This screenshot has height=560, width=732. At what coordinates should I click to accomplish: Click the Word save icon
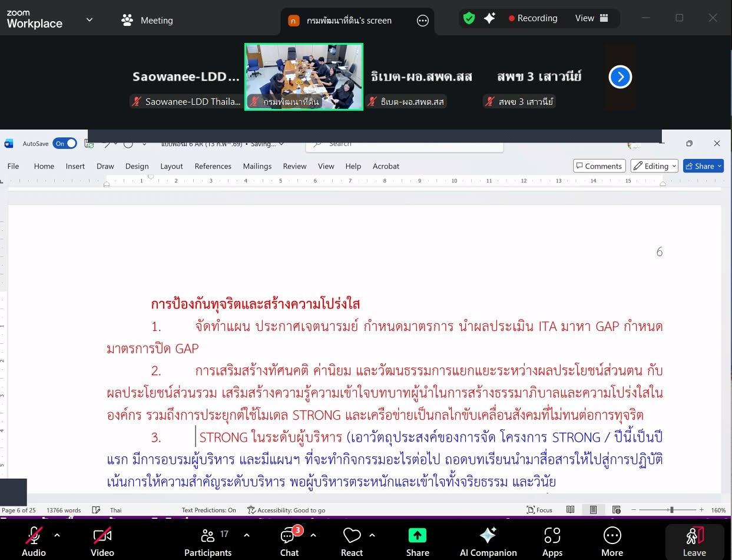pyautogui.click(x=89, y=143)
